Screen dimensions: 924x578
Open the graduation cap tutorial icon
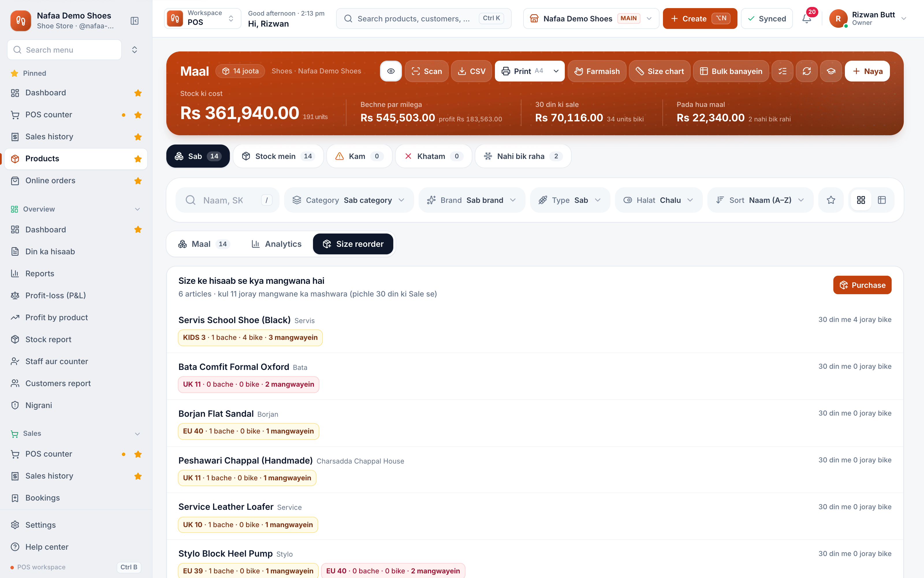(x=831, y=71)
